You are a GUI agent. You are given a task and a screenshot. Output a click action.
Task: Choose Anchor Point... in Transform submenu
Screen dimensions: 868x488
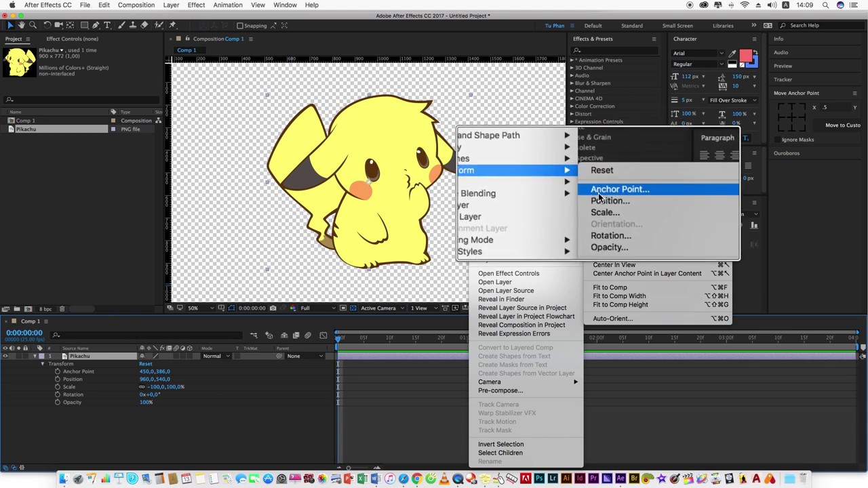pos(658,189)
